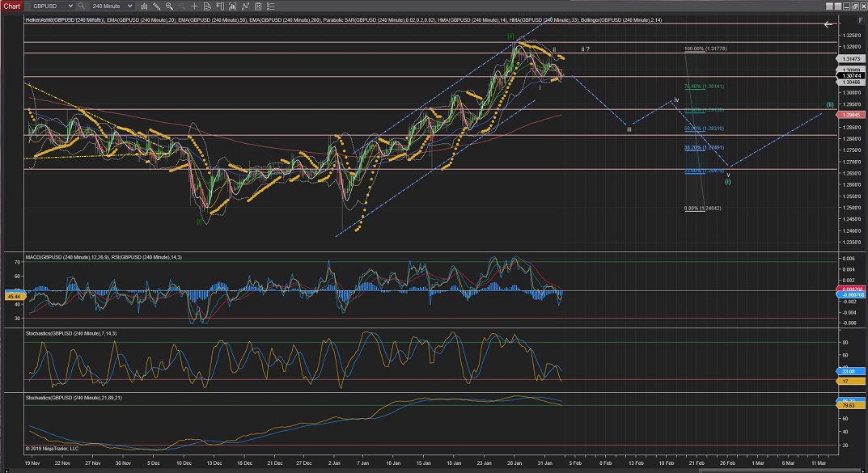Click the horizontal scrollbar right arrow
Image resolution: width=868 pixels, height=473 pixels.
865,471
